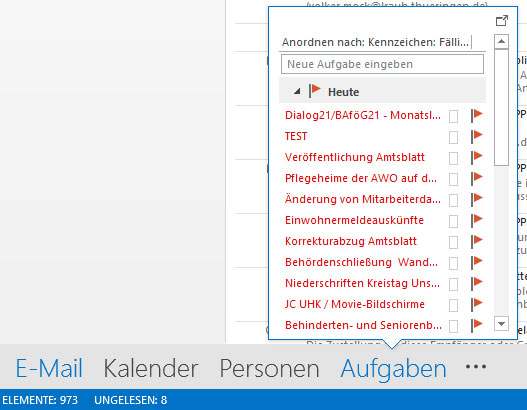Click the flag icon next to TEST task
This screenshot has width=527, height=410.
point(477,136)
